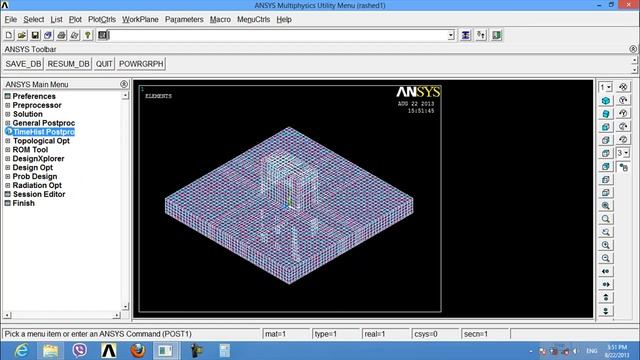Image resolution: width=640 pixels, height=360 pixels.
Task: Open the rotation rate dropdown showing 3
Action: click(623, 153)
